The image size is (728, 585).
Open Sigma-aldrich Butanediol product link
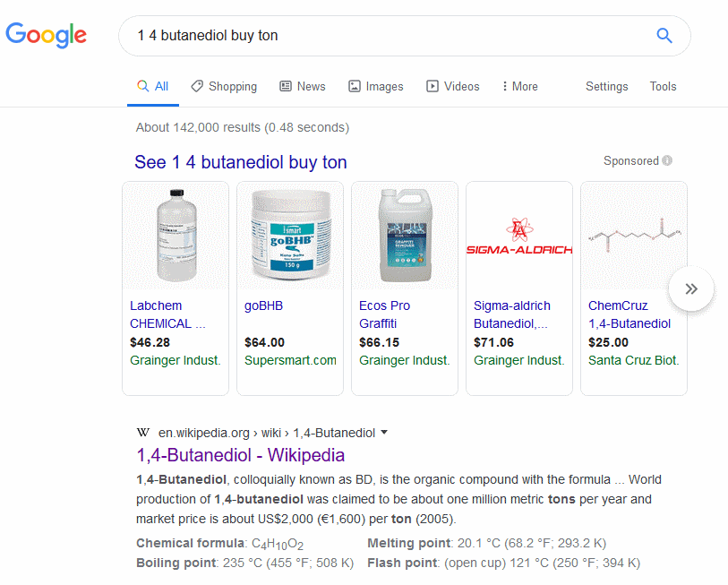point(511,314)
